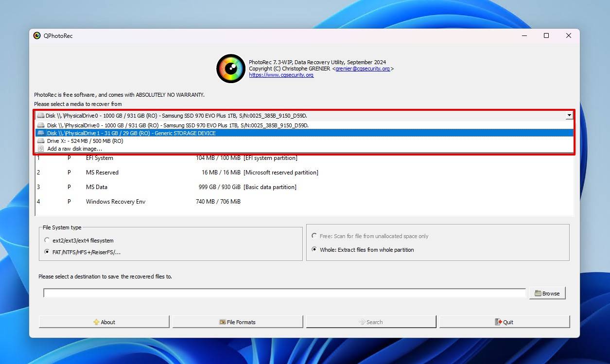Open the File Formats button

(238, 322)
